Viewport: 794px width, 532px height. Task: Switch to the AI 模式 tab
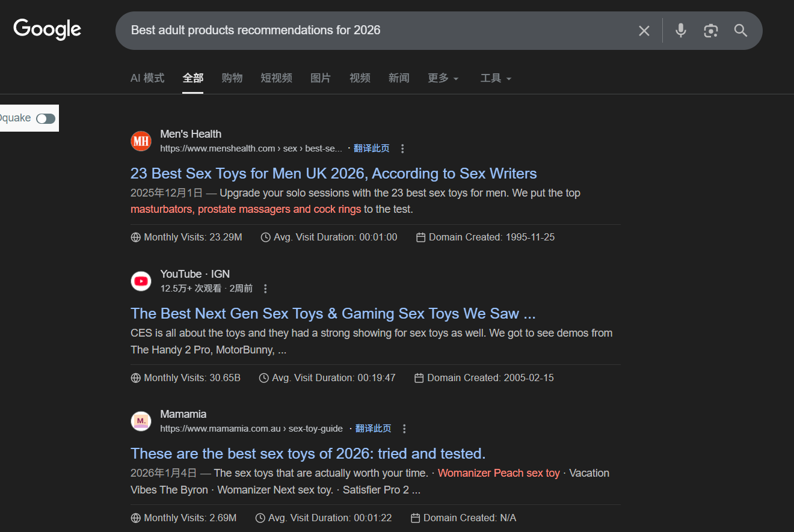point(147,78)
